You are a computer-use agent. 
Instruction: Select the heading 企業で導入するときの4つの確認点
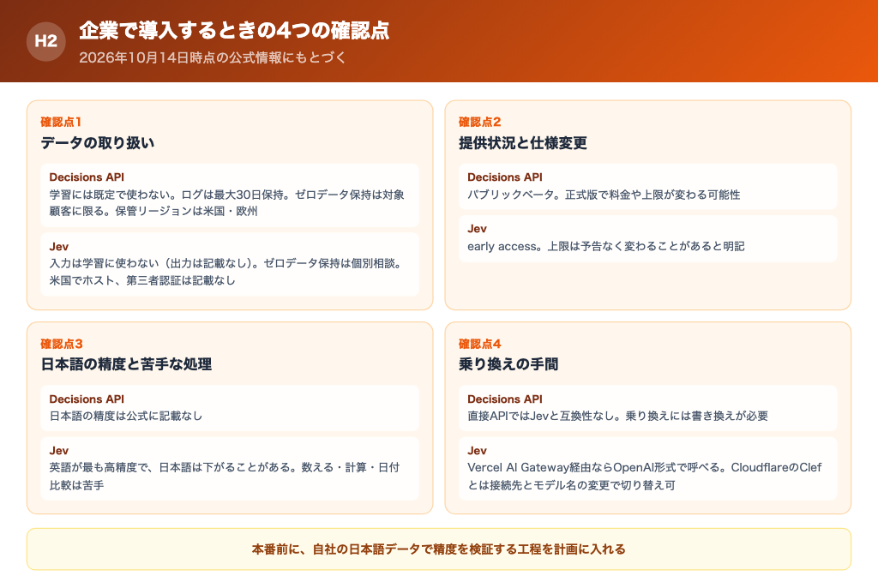coord(234,30)
